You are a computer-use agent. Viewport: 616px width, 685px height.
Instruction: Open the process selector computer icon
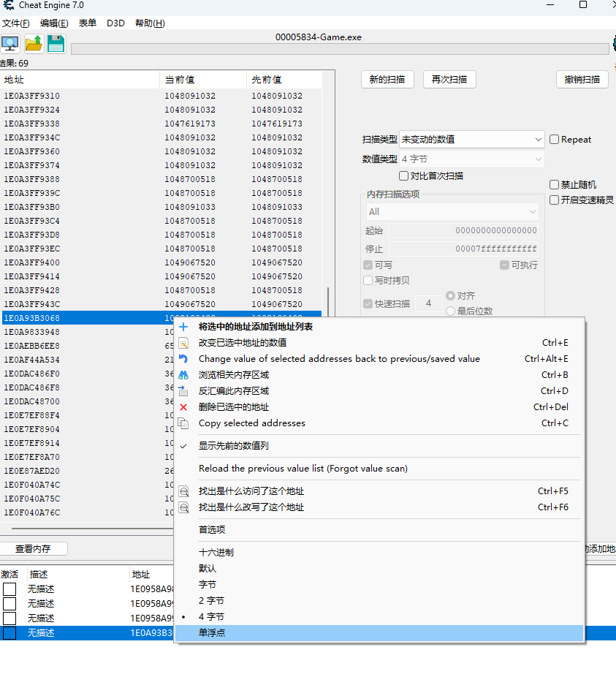point(10,44)
